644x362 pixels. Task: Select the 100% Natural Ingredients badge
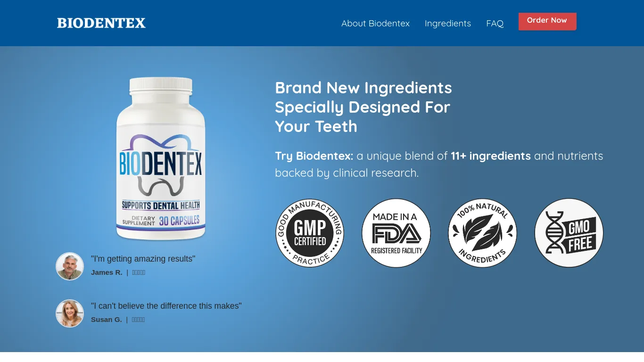[482, 233]
